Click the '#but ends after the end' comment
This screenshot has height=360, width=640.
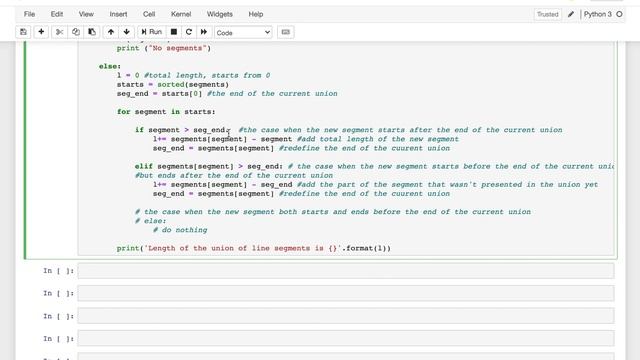coord(234,176)
